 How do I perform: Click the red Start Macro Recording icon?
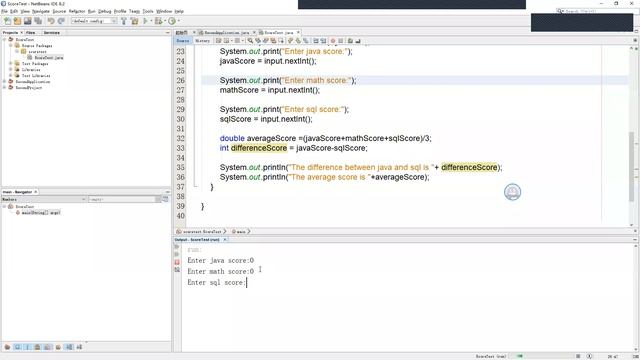pyautogui.click(x=333, y=41)
